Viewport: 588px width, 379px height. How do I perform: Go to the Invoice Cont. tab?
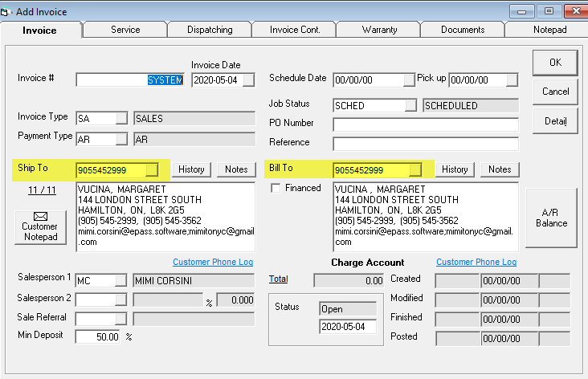tap(295, 30)
